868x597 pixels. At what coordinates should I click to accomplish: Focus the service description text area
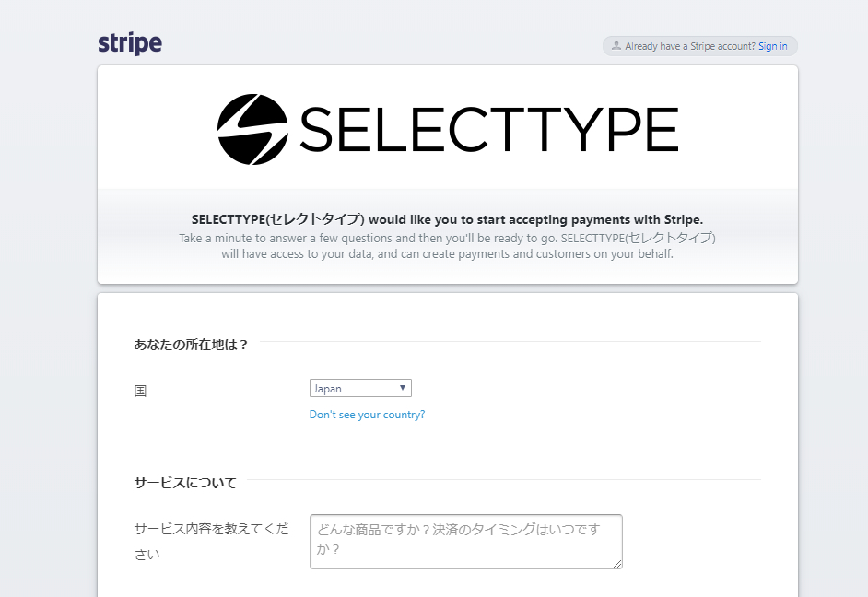(465, 541)
